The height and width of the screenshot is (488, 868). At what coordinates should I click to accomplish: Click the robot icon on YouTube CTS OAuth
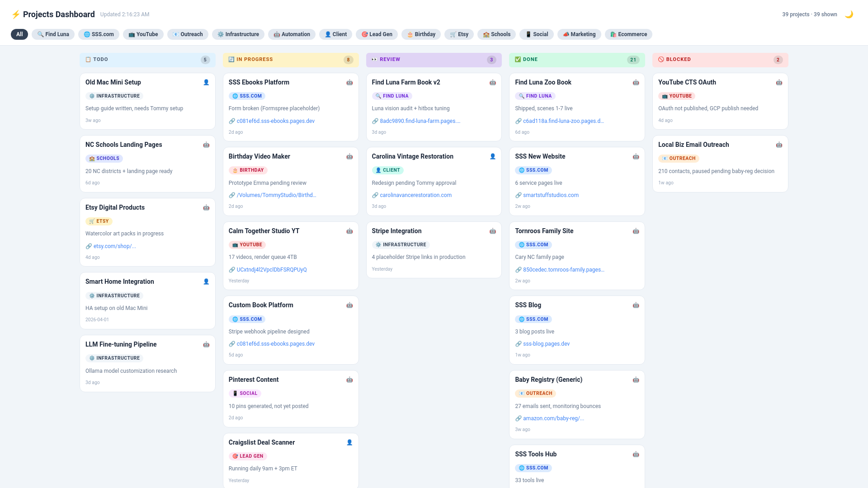pyautogui.click(x=779, y=82)
